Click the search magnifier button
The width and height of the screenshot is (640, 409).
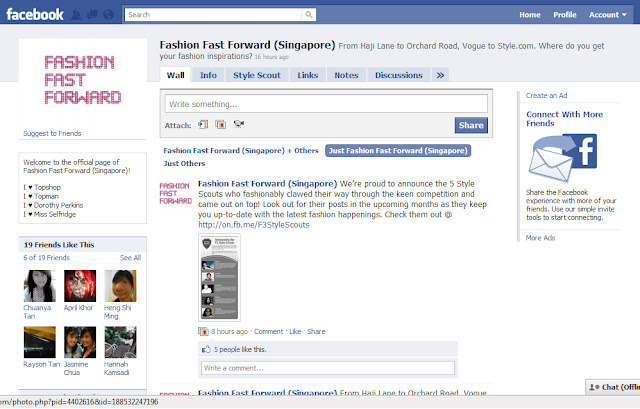click(x=309, y=15)
